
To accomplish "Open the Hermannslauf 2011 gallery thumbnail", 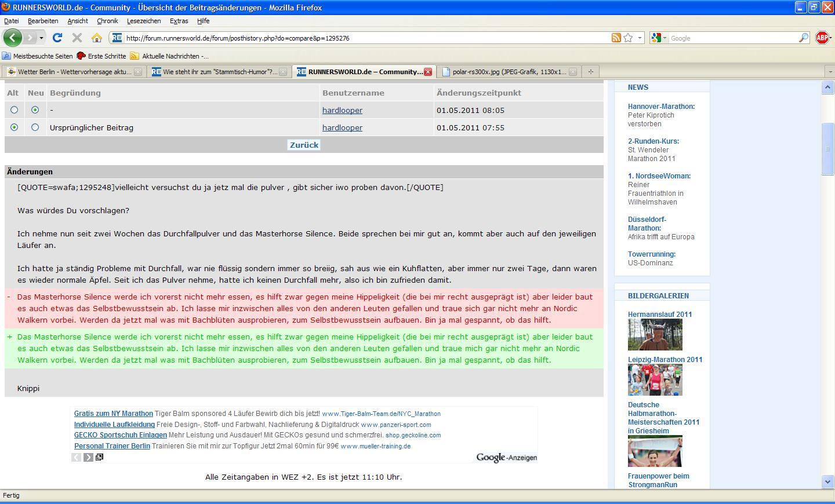I will [655, 334].
